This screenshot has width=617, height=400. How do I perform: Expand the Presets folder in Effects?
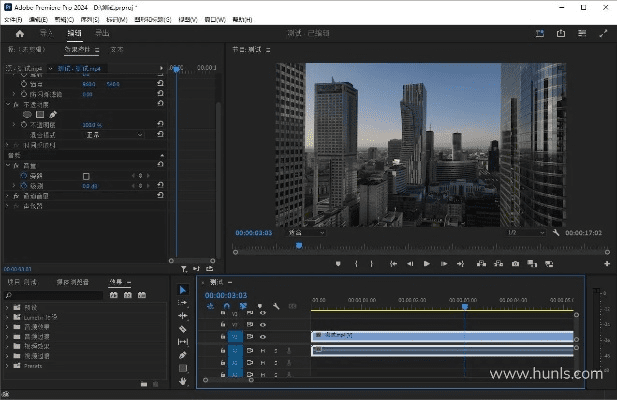point(7,366)
